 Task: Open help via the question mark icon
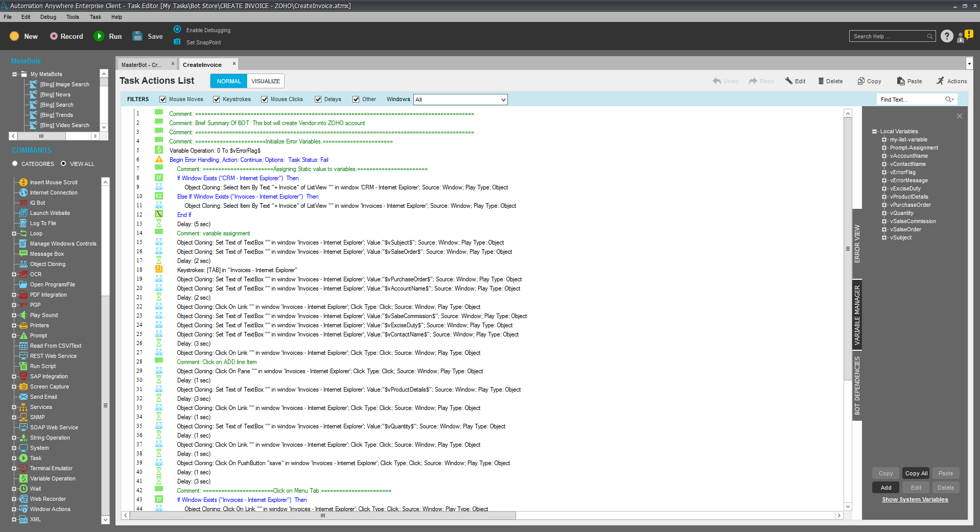click(x=946, y=36)
